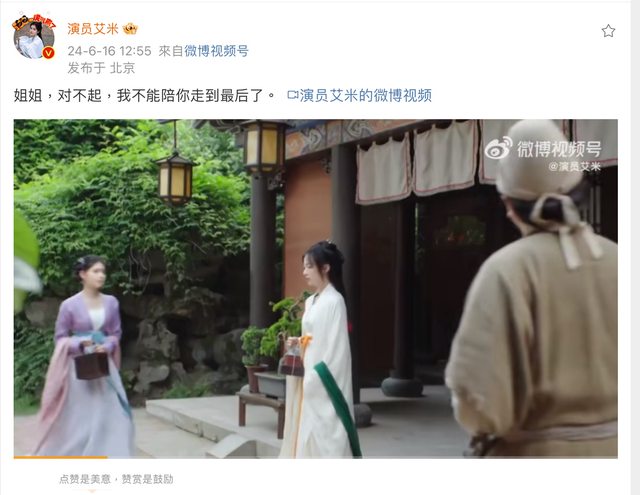Favorite the post with the star icon
This screenshot has width=640, height=495.
click(608, 31)
